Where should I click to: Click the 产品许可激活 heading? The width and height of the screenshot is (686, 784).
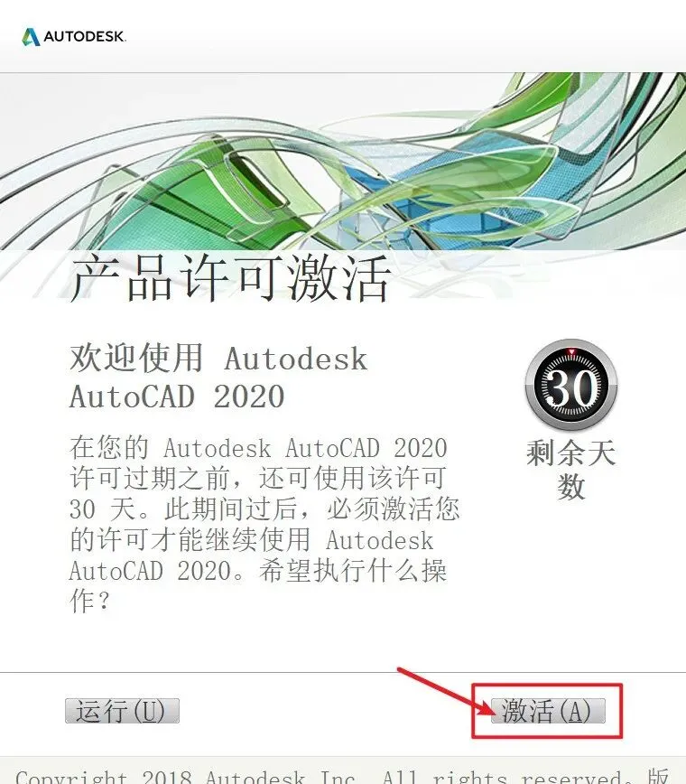(230, 278)
